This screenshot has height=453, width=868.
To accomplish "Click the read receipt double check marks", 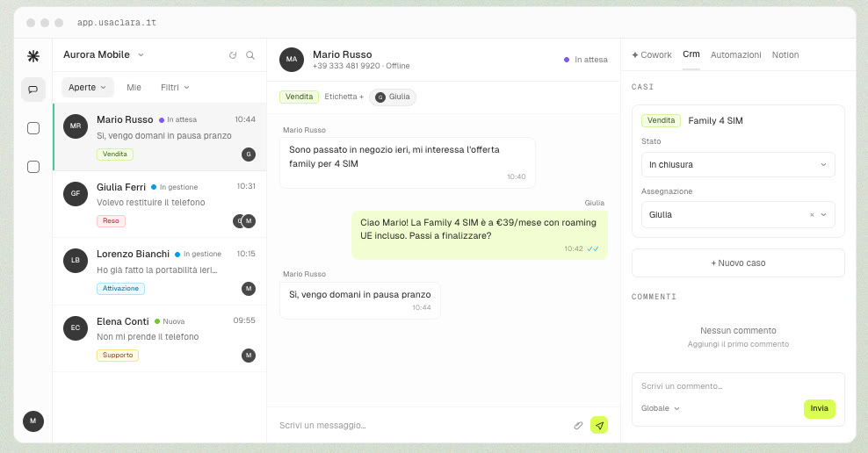I will coord(593,249).
